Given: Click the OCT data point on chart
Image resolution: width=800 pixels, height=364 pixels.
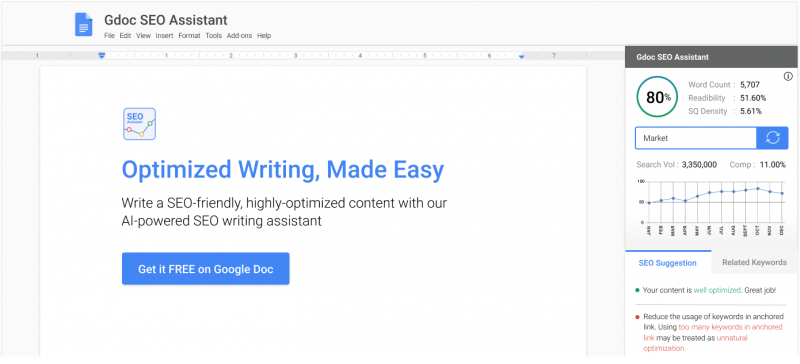Looking at the screenshot, I should coord(758,188).
